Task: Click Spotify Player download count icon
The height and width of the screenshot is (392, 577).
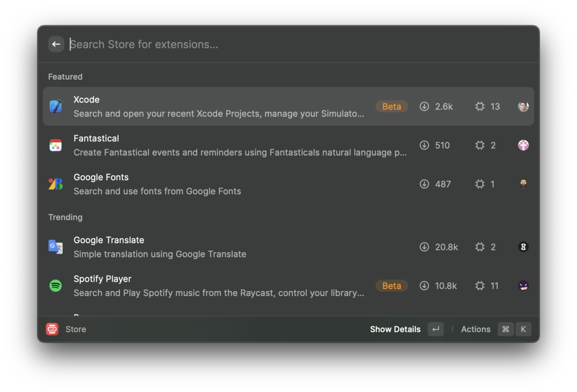Action: click(x=424, y=286)
